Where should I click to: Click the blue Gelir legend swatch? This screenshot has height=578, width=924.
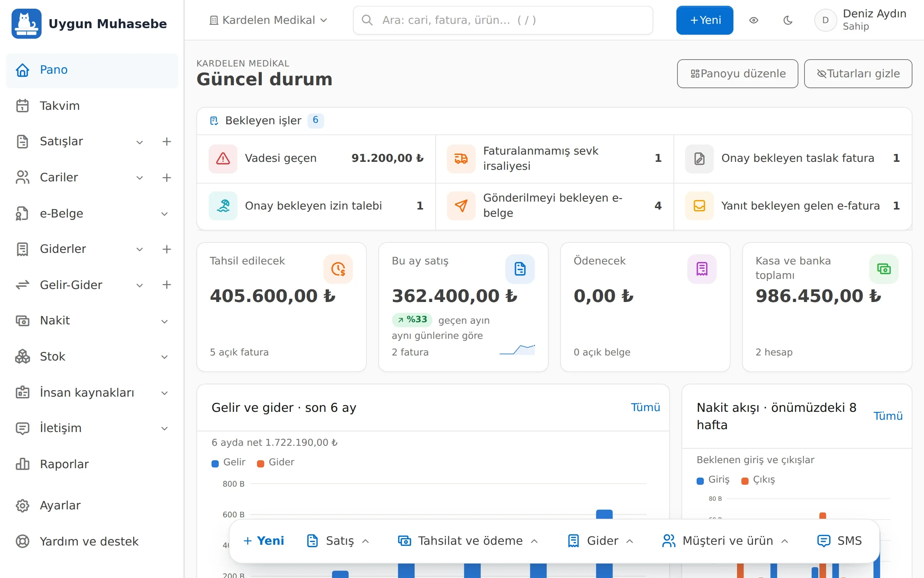(x=215, y=463)
